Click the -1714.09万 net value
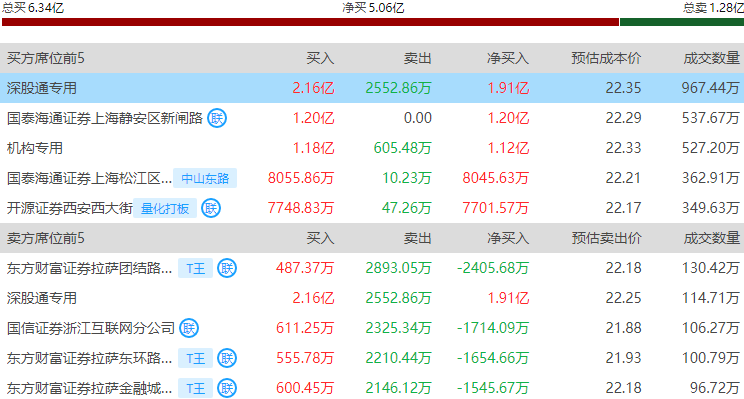 tap(493, 328)
